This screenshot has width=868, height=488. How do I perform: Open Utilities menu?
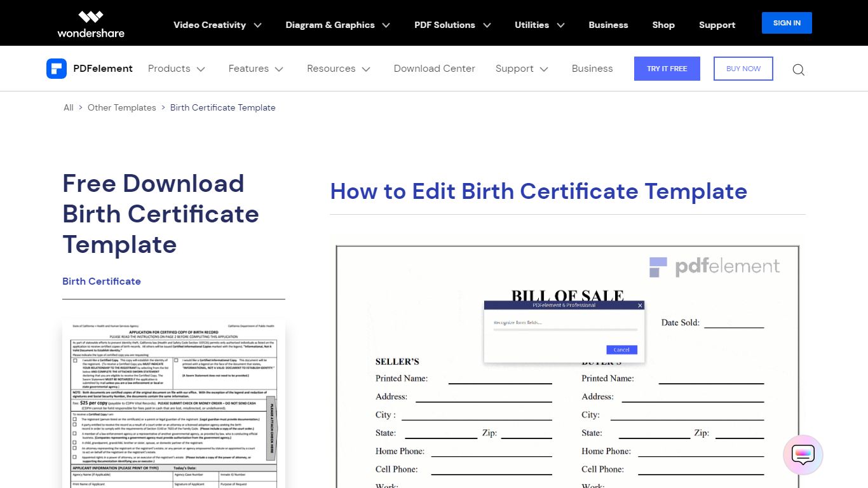click(x=532, y=25)
